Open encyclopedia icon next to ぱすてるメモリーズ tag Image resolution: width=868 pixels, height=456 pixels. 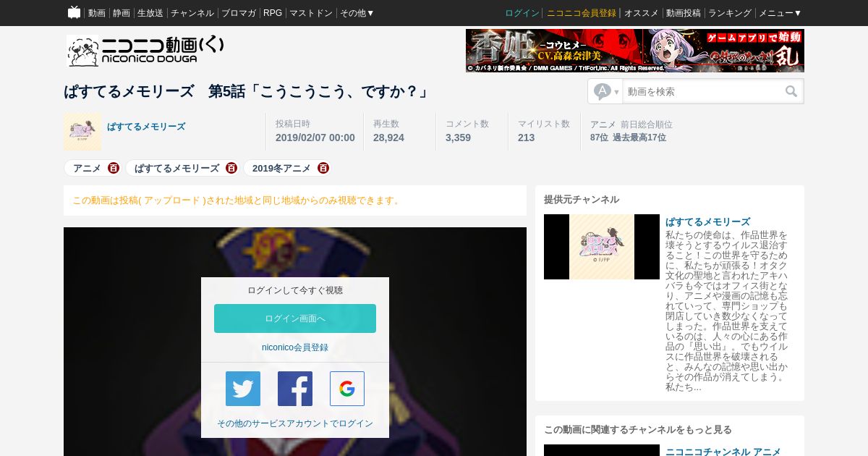click(x=231, y=168)
